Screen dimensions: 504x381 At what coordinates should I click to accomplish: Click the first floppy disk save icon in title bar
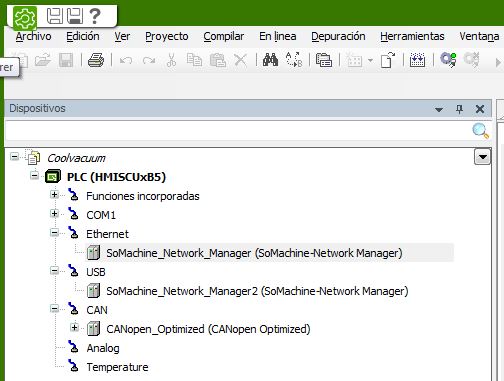pyautogui.click(x=55, y=16)
